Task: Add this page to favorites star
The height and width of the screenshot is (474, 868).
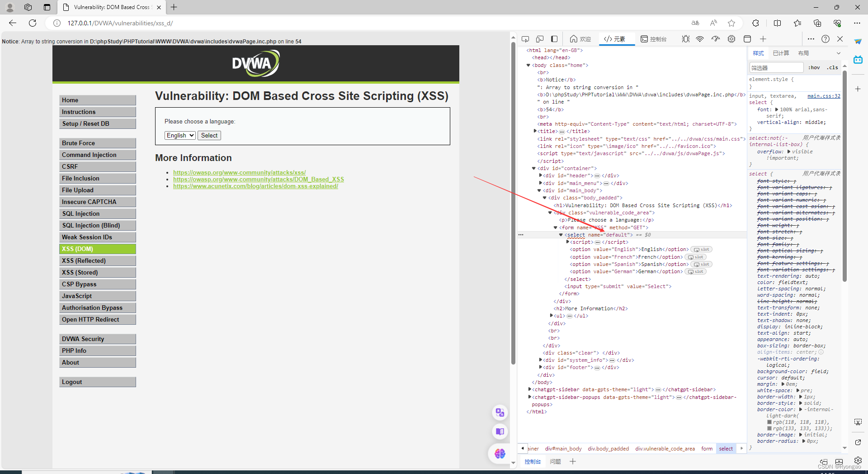Action: point(731,23)
